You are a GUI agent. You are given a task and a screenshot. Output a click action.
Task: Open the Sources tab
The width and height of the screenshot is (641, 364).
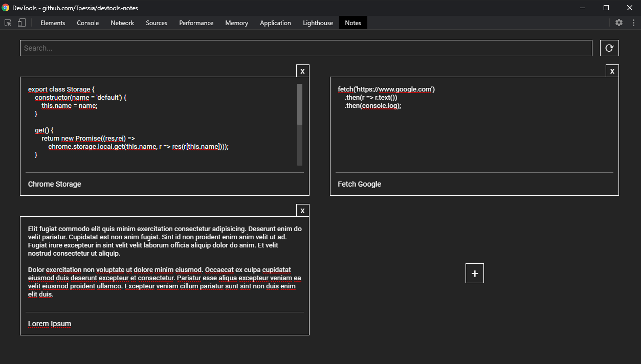[157, 23]
